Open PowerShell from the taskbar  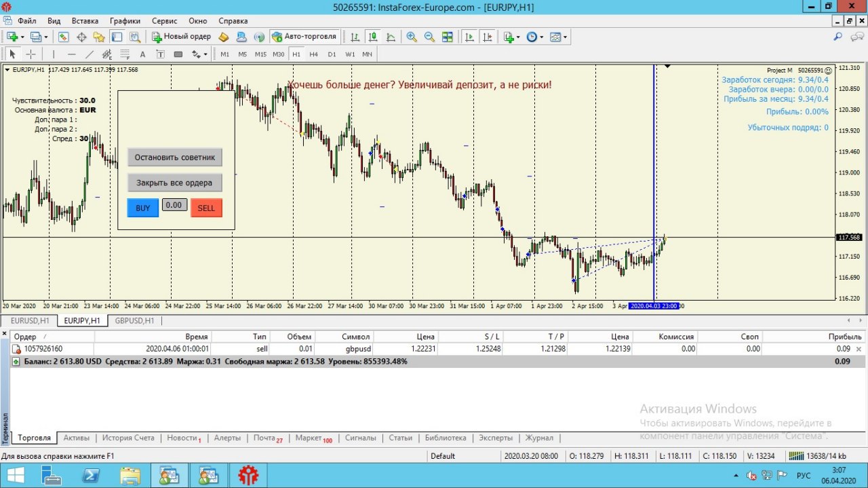92,476
